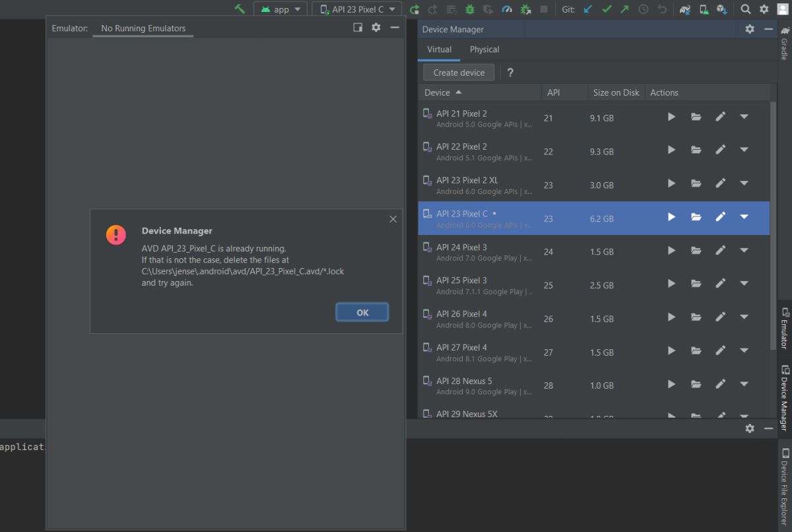Click the question mark help icon
The height and width of the screenshot is (532, 792).
(x=510, y=73)
